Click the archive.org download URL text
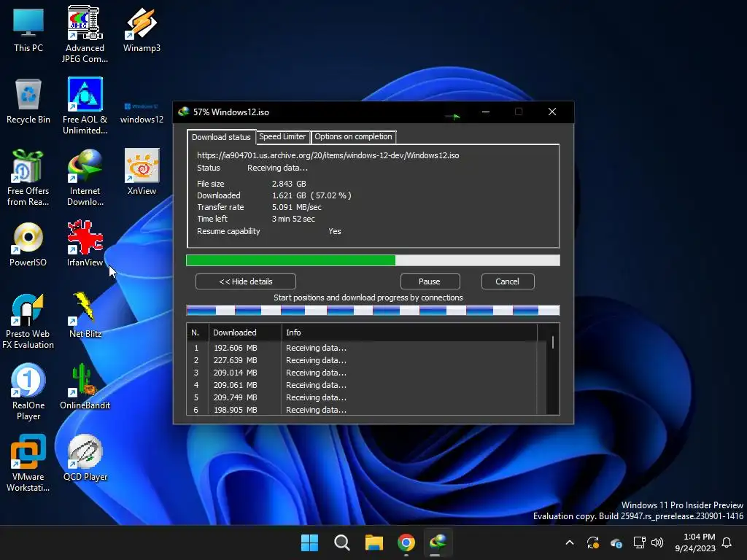The width and height of the screenshot is (747, 560). pyautogui.click(x=328, y=155)
